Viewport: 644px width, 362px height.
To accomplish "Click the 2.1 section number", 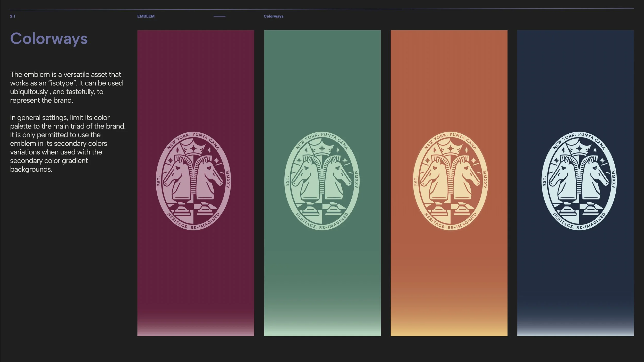I will tap(13, 16).
